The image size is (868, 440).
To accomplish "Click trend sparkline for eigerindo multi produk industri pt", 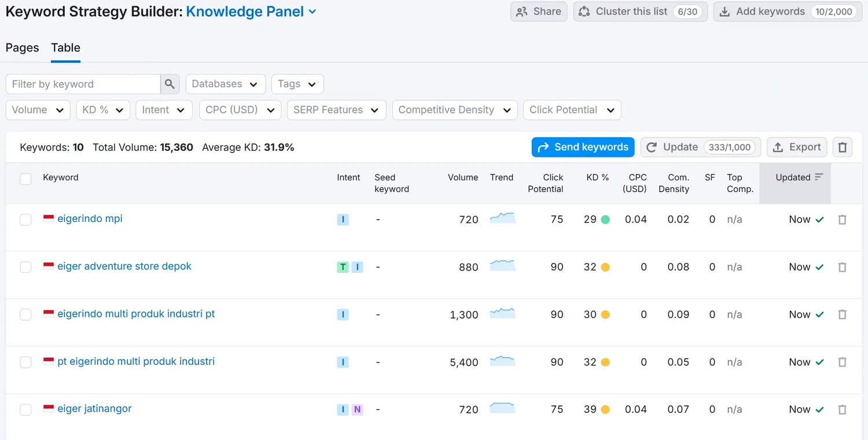I will (x=502, y=313).
